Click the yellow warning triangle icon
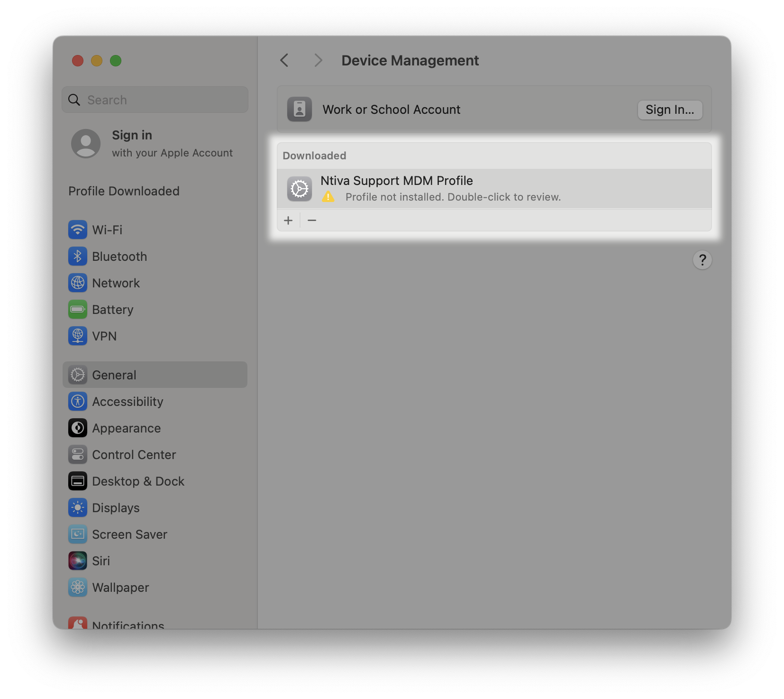 tap(328, 197)
